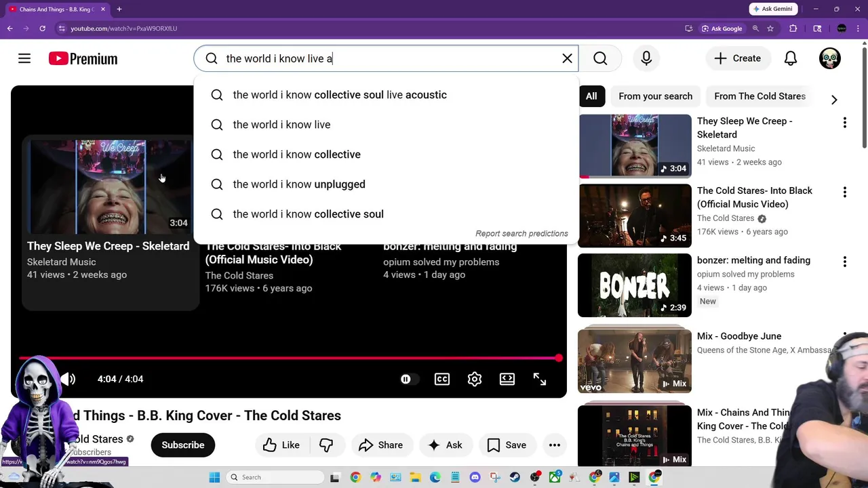Open Steam from the taskbar
This screenshot has height=488, width=868.
click(x=515, y=477)
